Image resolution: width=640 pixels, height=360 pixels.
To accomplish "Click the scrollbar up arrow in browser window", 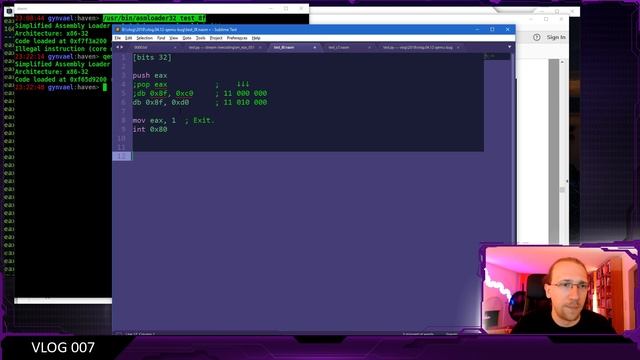I will coord(562,62).
